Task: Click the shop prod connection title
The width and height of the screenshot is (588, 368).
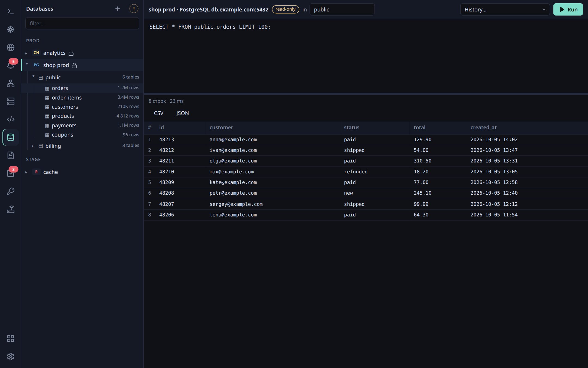Action: point(209,10)
